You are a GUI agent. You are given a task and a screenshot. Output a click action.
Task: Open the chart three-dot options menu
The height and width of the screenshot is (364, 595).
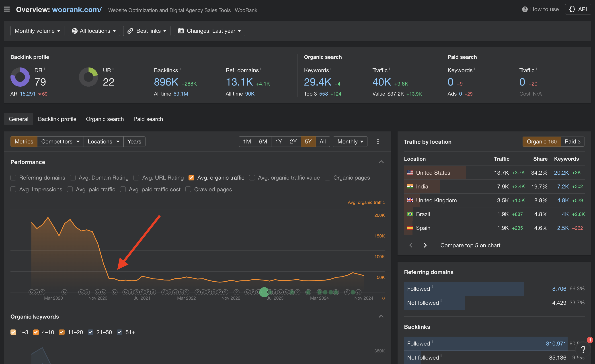pos(378,141)
